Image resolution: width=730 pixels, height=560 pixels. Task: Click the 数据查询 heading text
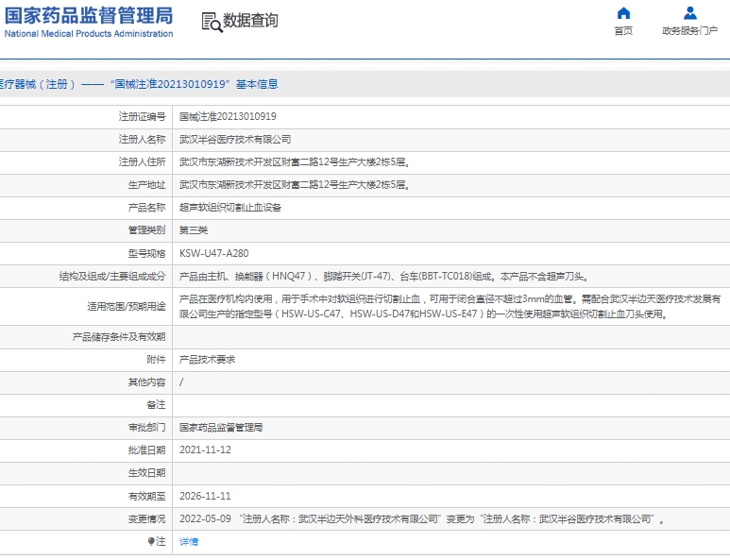(x=250, y=21)
